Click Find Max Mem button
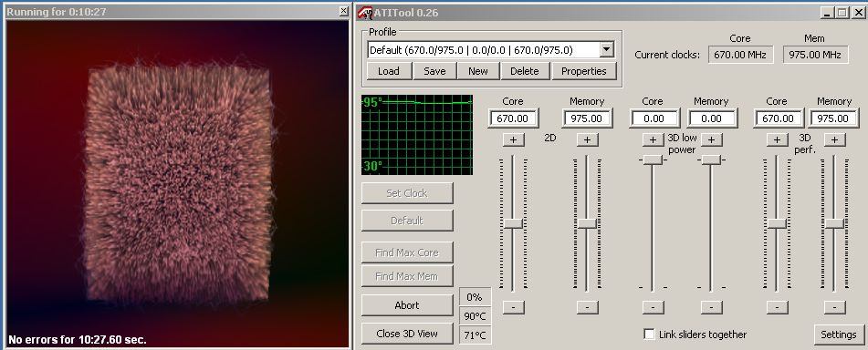The height and width of the screenshot is (350, 868). pos(407,276)
